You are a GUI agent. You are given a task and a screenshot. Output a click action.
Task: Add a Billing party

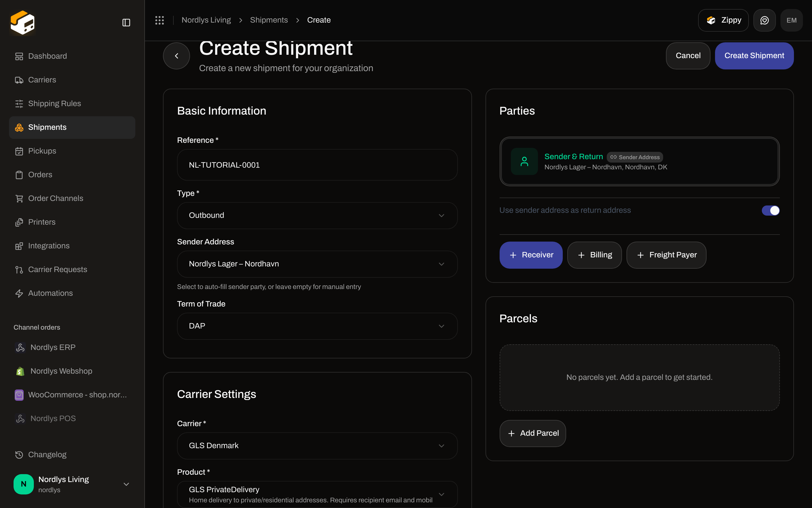pos(594,255)
